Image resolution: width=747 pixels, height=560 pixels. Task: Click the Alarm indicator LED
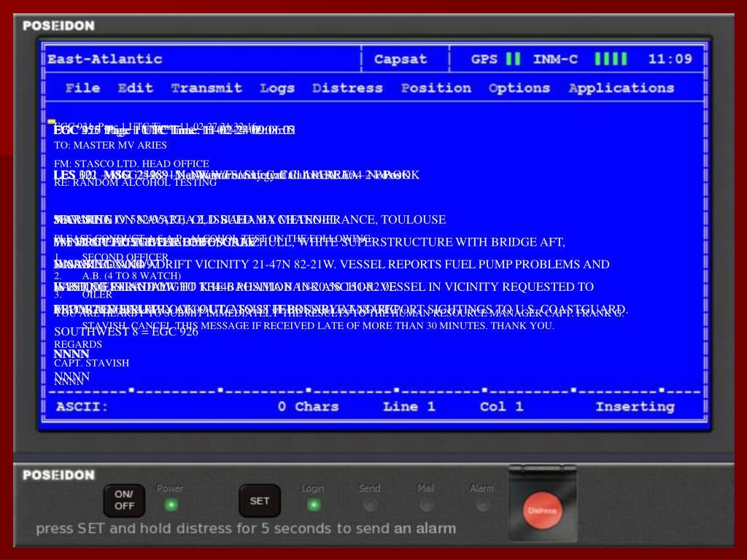pyautogui.click(x=483, y=505)
